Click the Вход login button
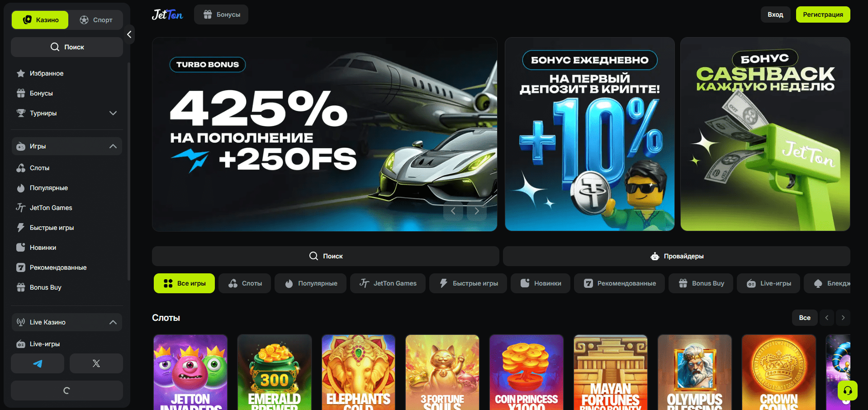 click(x=775, y=14)
